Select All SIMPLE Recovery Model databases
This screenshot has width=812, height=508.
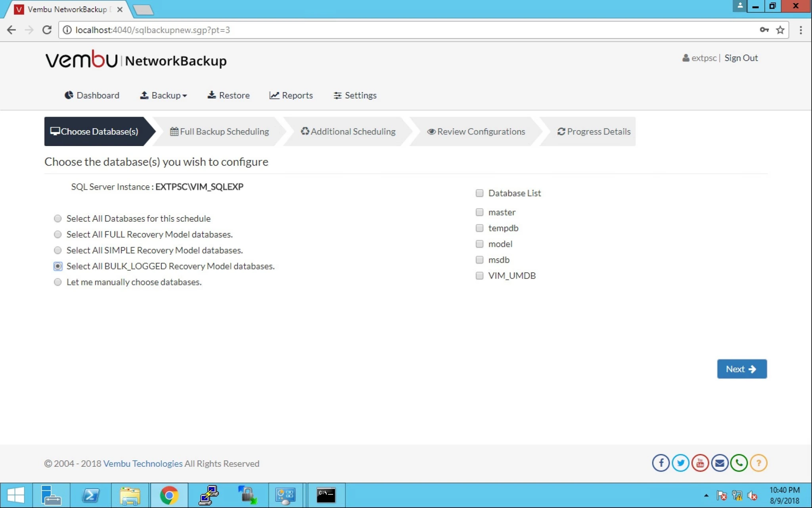pyautogui.click(x=58, y=250)
